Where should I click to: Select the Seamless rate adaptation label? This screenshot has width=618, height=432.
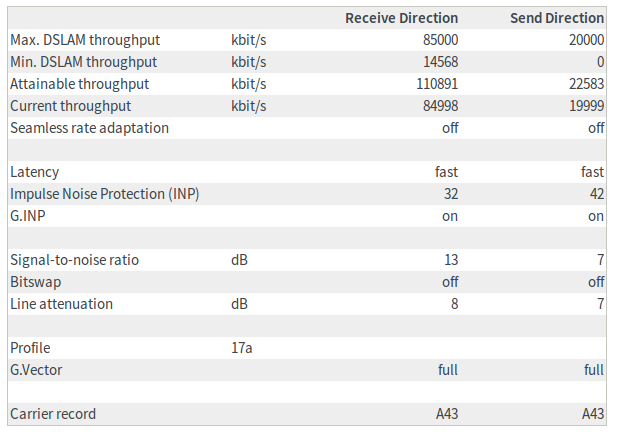click(89, 128)
